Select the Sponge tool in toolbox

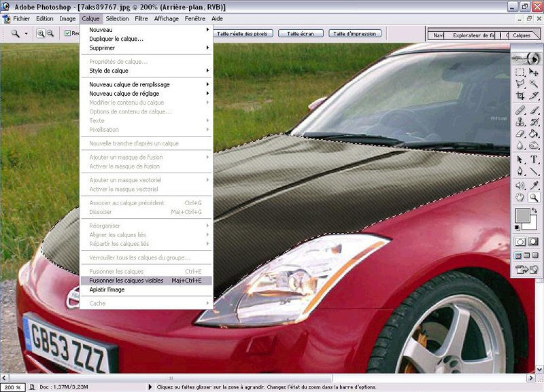point(534,145)
